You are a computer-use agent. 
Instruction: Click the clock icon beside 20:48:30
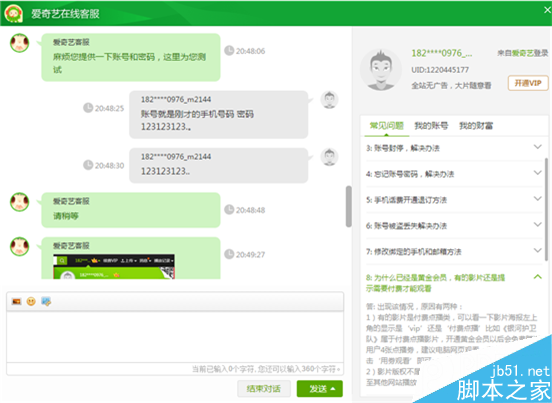tap(88, 165)
